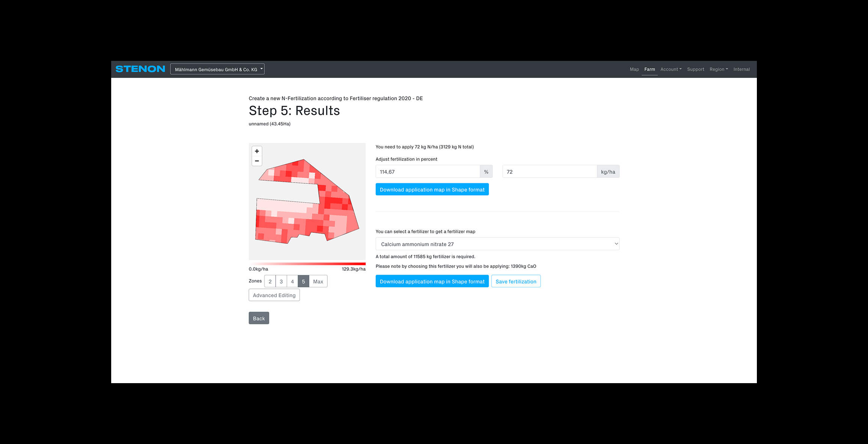This screenshot has width=868, height=444.
Task: Click the Save fertilization button
Action: 515,281
